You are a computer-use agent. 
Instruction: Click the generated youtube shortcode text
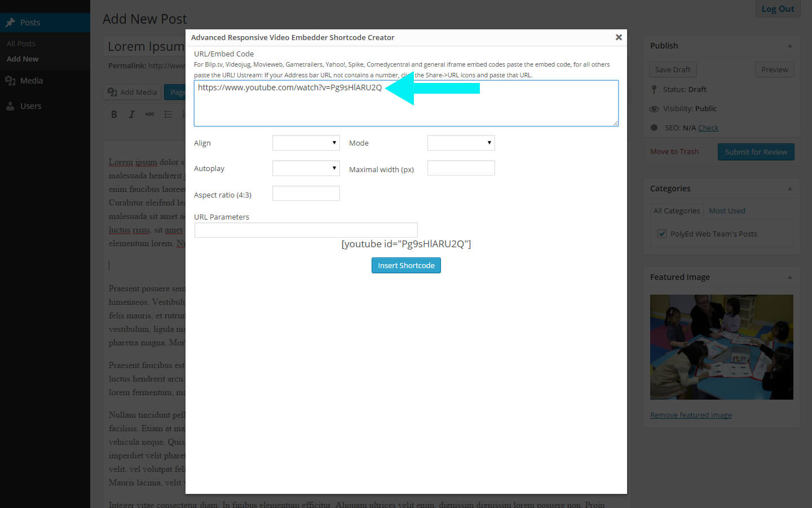click(x=406, y=244)
